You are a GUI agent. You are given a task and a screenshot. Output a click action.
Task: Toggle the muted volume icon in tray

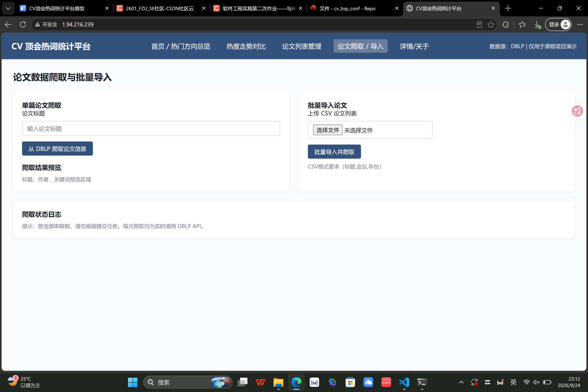click(536, 382)
